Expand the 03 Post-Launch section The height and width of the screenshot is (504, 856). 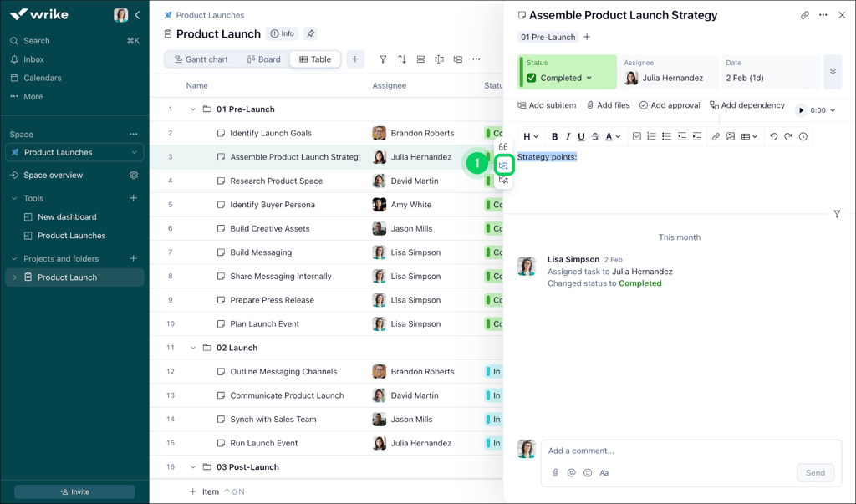point(192,466)
